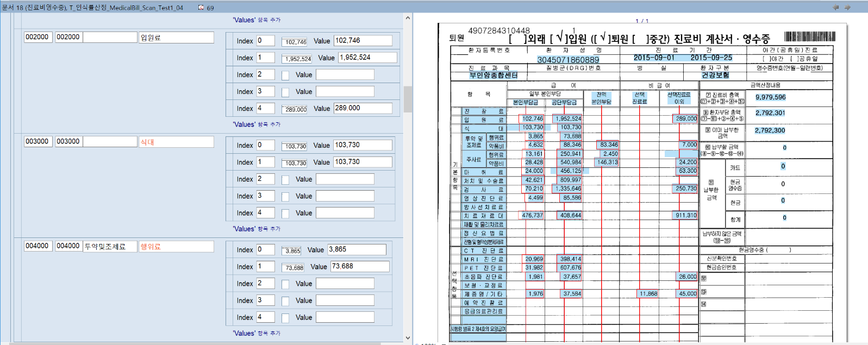Select patient number 3045071860889 on the receipt
This screenshot has width=868, height=345.
(568, 60)
